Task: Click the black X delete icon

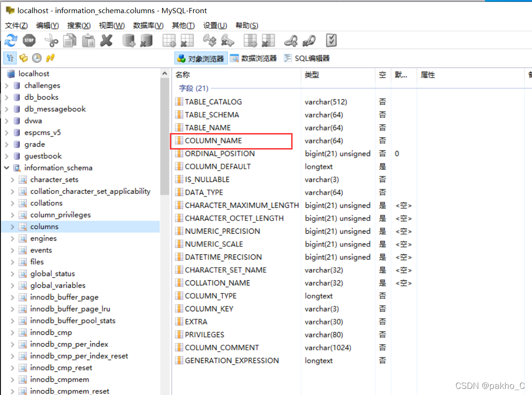Action: [x=106, y=41]
